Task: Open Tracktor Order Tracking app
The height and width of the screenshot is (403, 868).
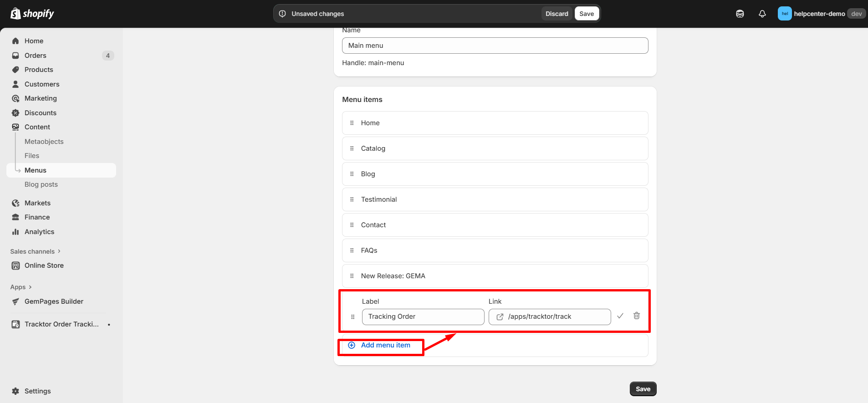Action: (x=61, y=324)
